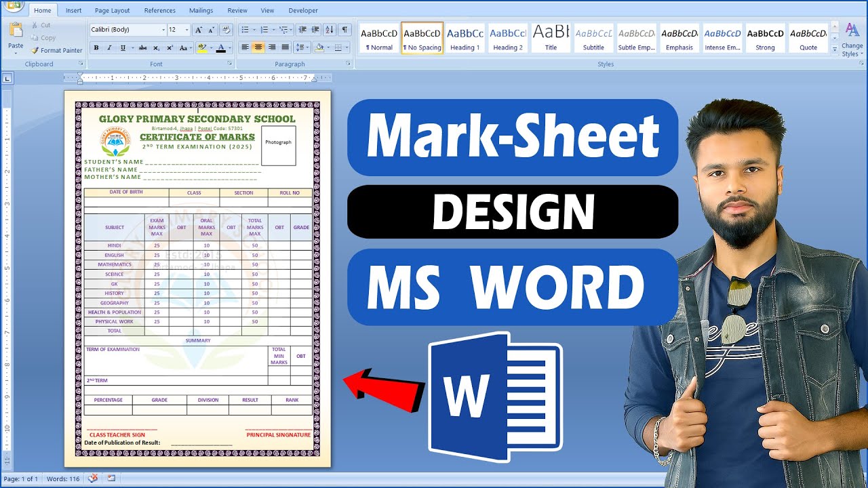Click the bullets list icon
The height and width of the screenshot is (488, 868).
(245, 30)
